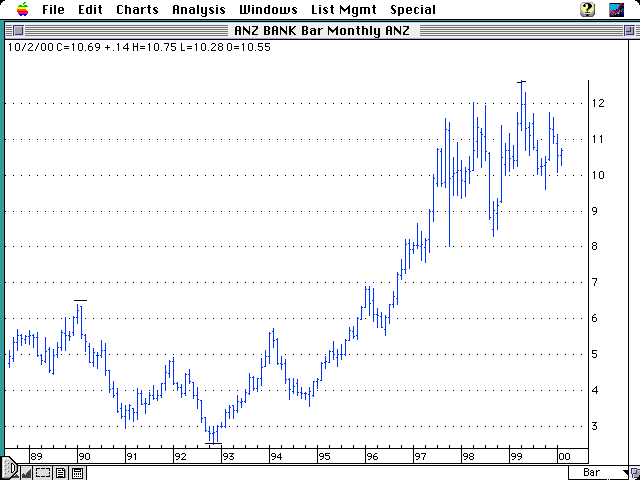Open the document notes icon

point(61,473)
